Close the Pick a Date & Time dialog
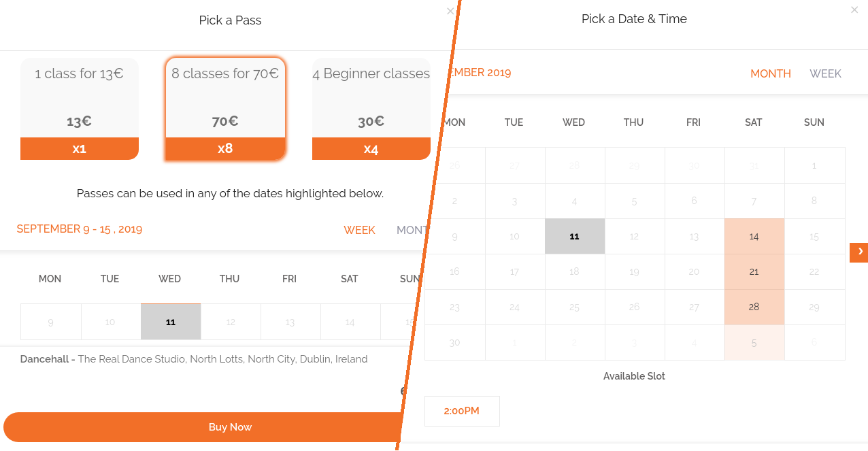Screen dimensions: 868x451 854,10
